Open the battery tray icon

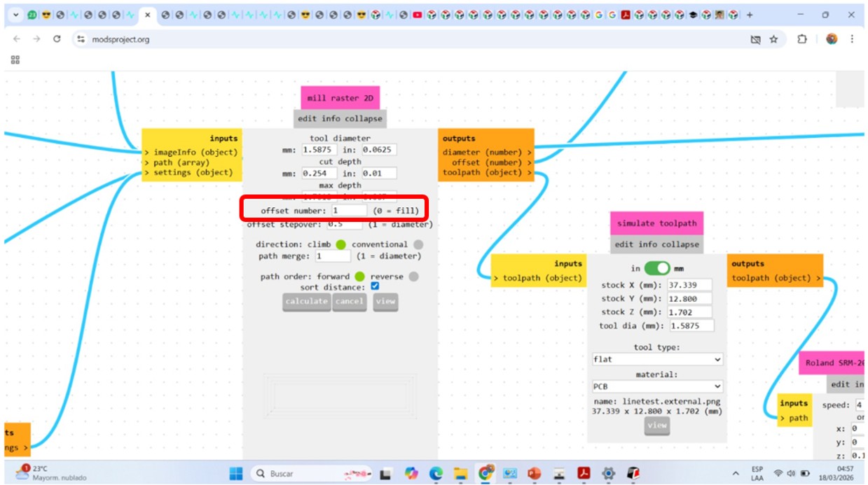click(x=805, y=474)
